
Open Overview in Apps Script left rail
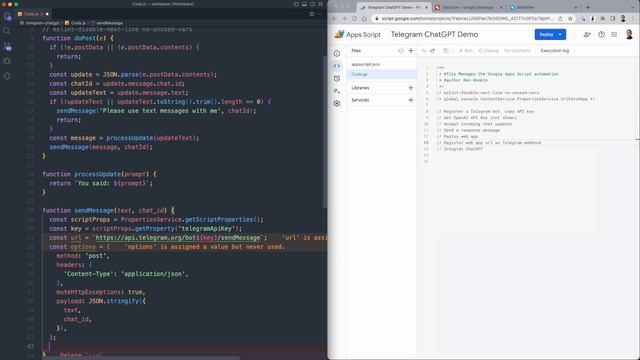click(x=337, y=53)
